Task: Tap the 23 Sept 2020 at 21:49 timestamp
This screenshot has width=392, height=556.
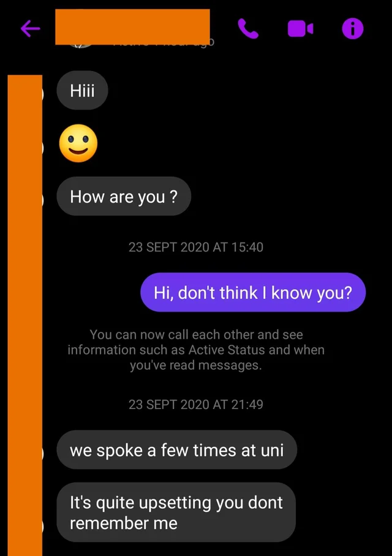Action: [x=196, y=404]
